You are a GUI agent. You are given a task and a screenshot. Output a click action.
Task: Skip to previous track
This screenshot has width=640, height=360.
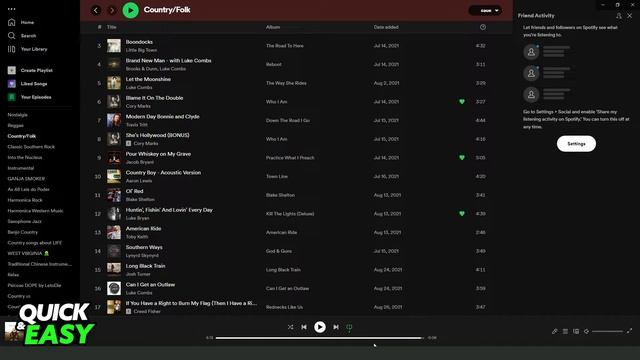tap(304, 327)
